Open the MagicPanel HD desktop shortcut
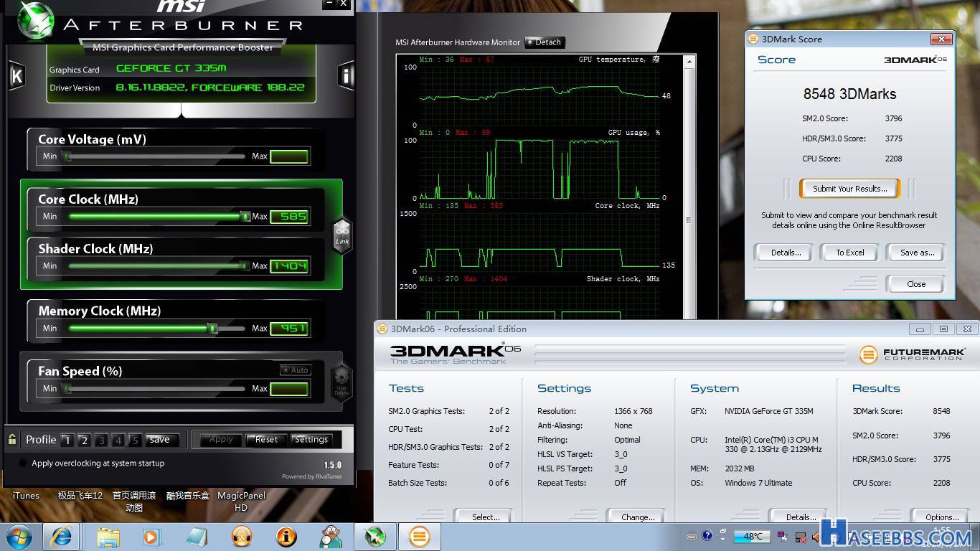 241,501
